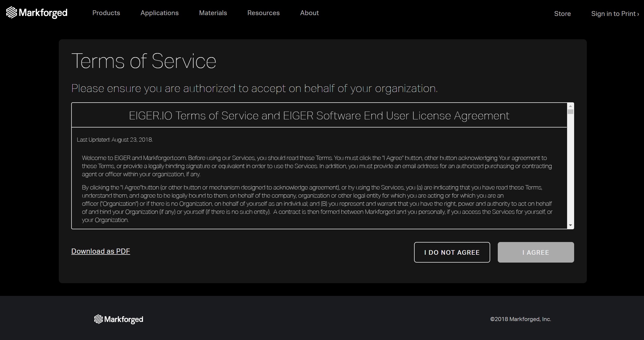Screen dimensions: 644x340
Task: Click the I DO NOT AGREE button
Action: (452, 252)
